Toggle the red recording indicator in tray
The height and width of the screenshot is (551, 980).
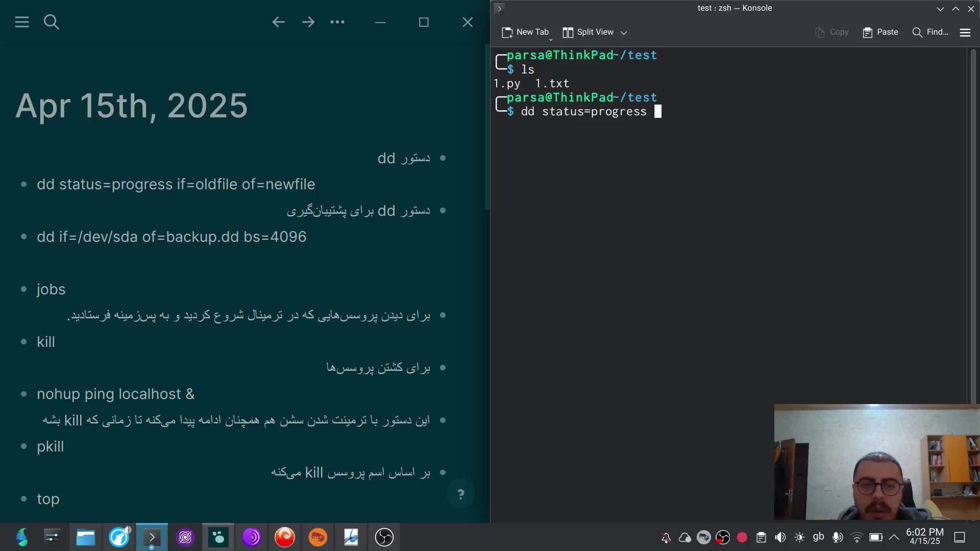pos(742,537)
